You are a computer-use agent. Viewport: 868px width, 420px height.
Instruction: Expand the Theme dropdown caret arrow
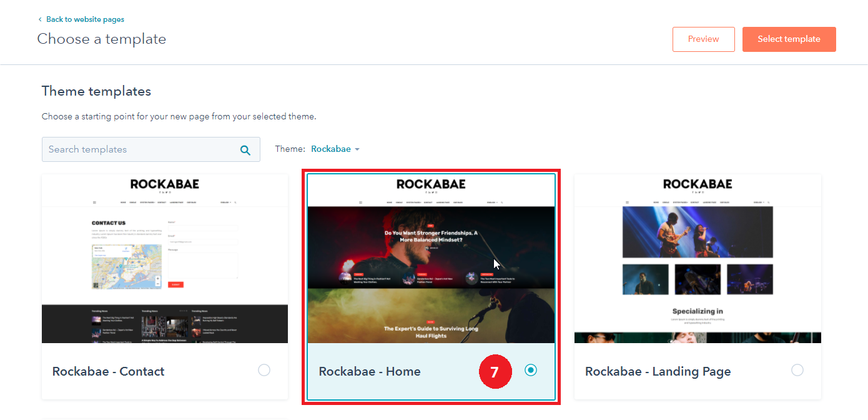coord(357,149)
